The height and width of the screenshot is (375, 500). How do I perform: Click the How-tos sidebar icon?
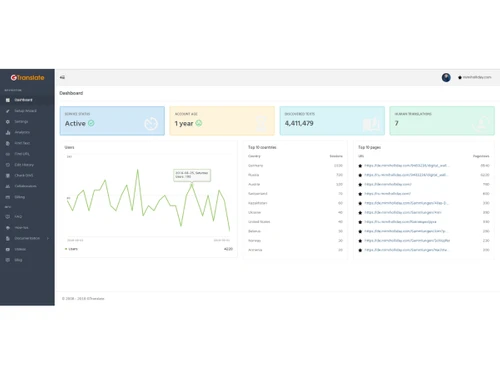pyautogui.click(x=8, y=228)
